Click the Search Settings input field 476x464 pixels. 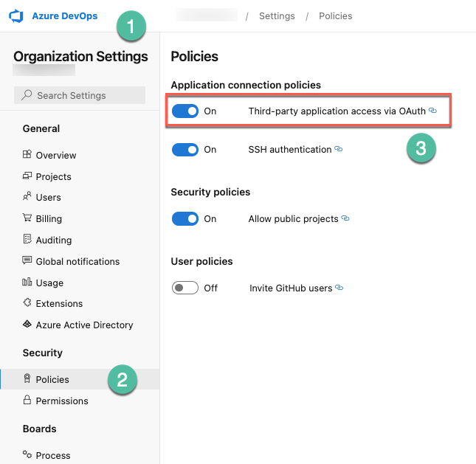[80, 95]
